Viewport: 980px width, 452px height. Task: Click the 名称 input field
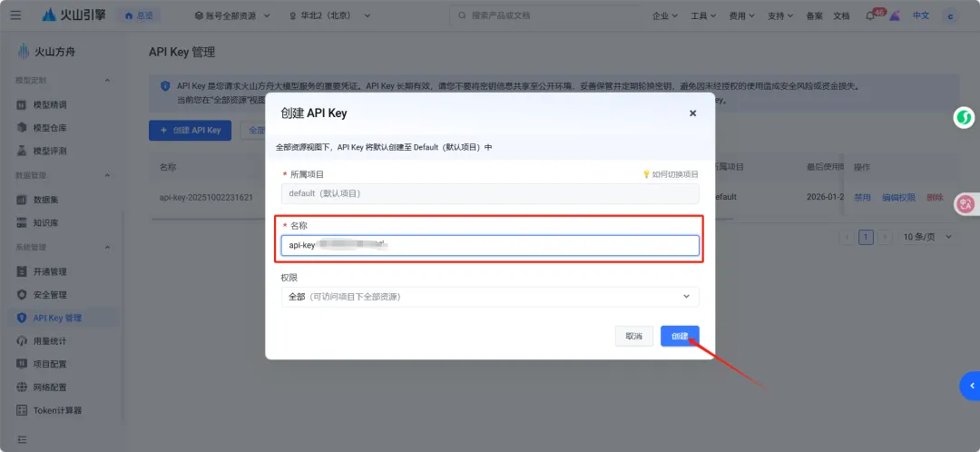[x=490, y=246]
